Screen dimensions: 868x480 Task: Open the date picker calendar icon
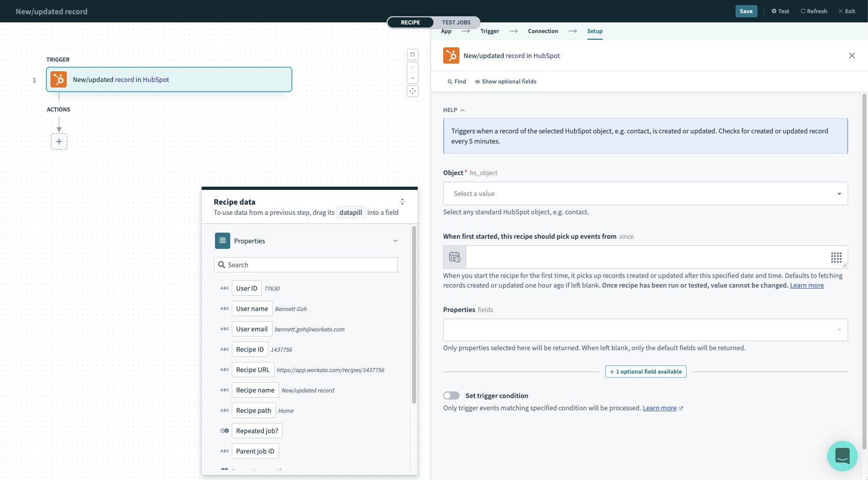tap(454, 257)
